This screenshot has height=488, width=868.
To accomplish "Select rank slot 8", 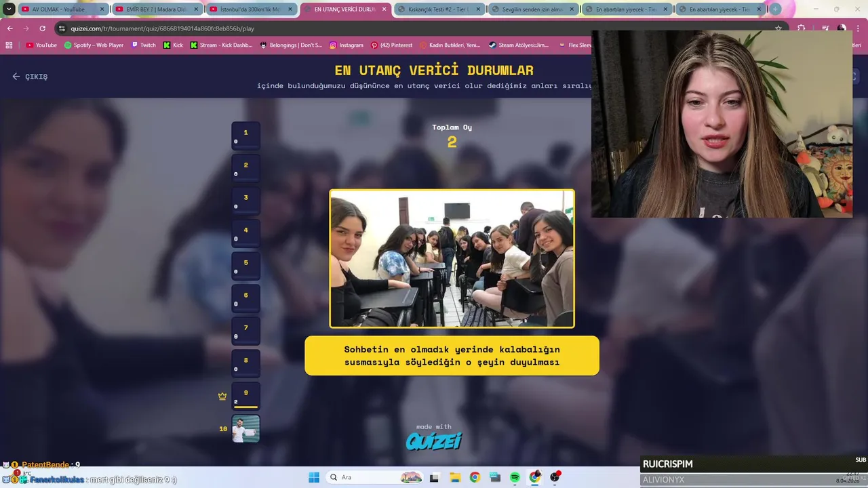I will pyautogui.click(x=245, y=364).
